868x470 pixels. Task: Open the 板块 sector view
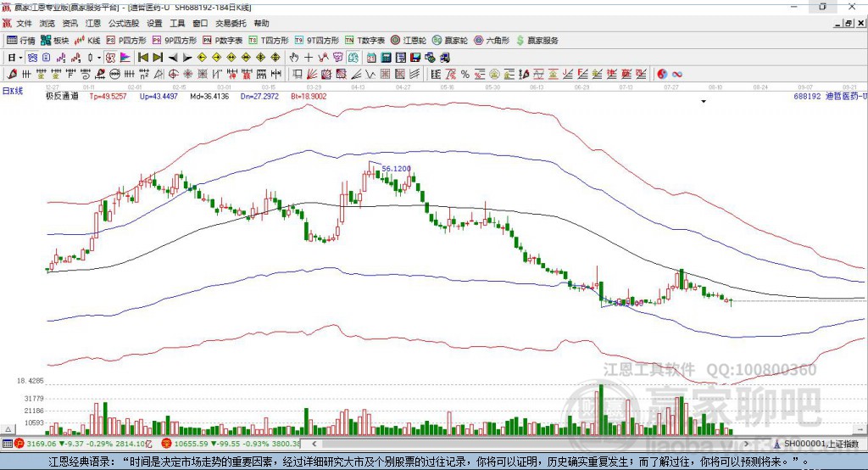[x=55, y=41]
